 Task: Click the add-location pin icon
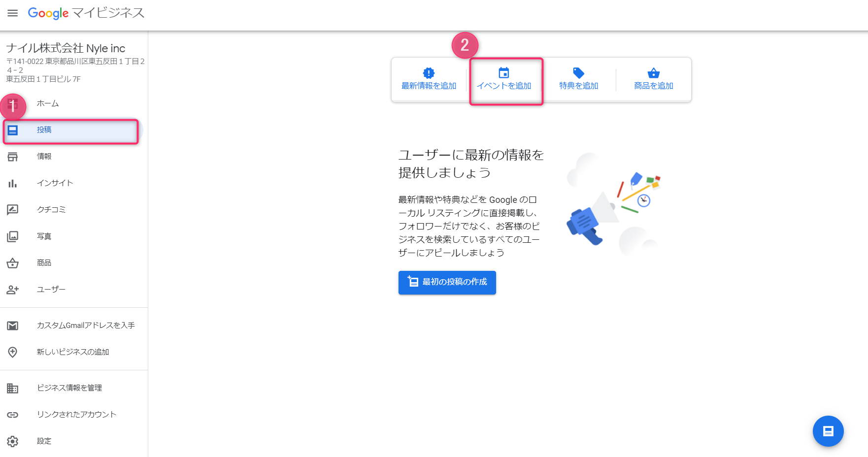click(x=13, y=352)
